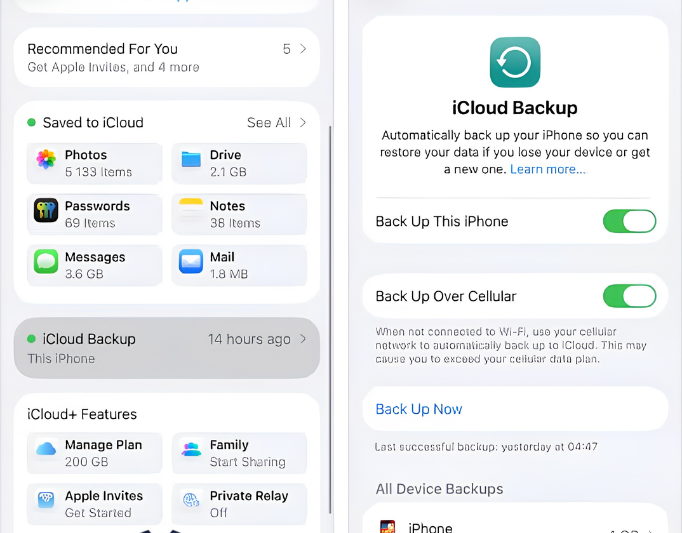Select the iCloud Backup This iPhone row
The width and height of the screenshot is (682, 533).
[x=167, y=348]
